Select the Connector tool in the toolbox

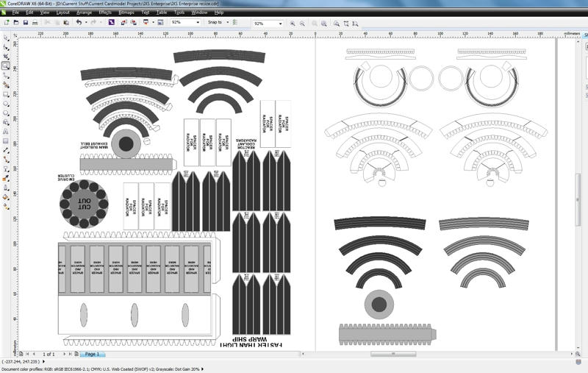[6, 160]
